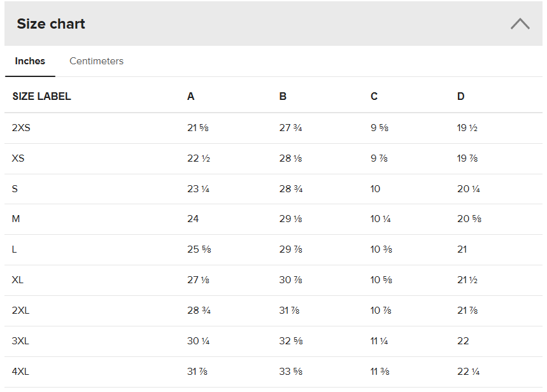This screenshot has height=392, width=547.
Task: Select the XS size row label
Action: [18, 158]
